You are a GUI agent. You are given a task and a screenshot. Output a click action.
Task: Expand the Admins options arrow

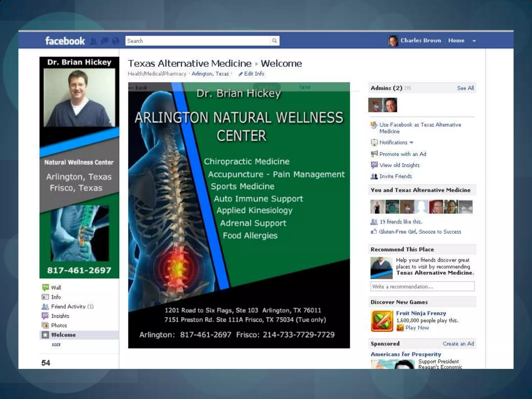[x=408, y=88]
